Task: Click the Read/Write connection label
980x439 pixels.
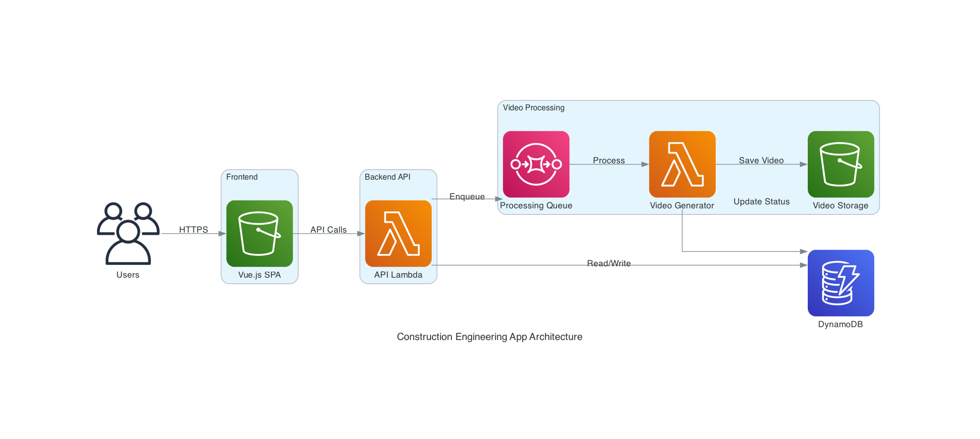Action: click(609, 263)
